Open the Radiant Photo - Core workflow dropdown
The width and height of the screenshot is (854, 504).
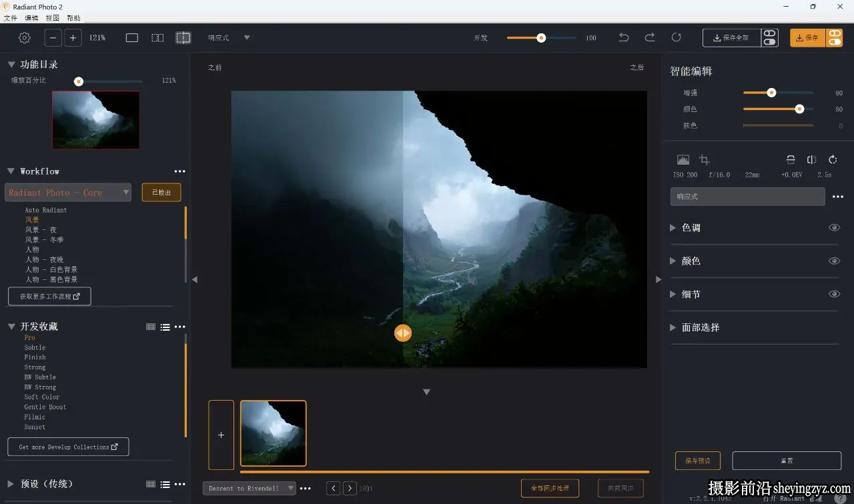(x=68, y=193)
